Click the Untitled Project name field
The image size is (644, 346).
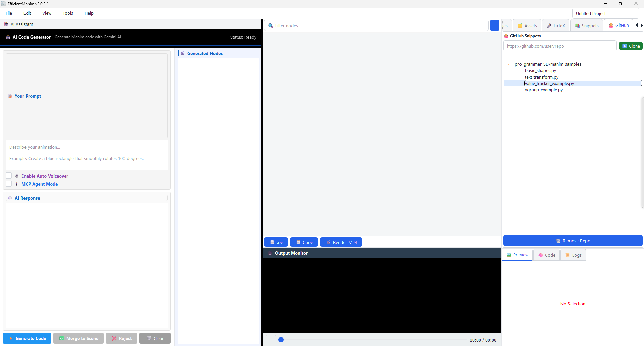[x=605, y=13]
